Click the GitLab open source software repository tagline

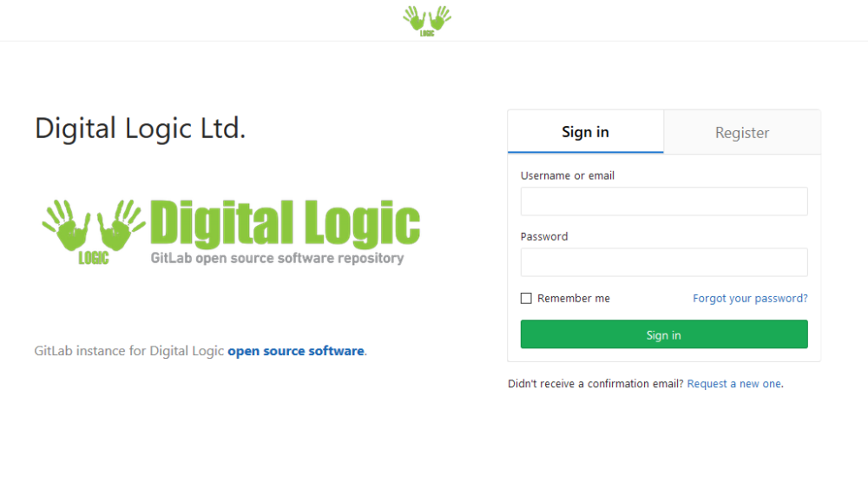(278, 259)
